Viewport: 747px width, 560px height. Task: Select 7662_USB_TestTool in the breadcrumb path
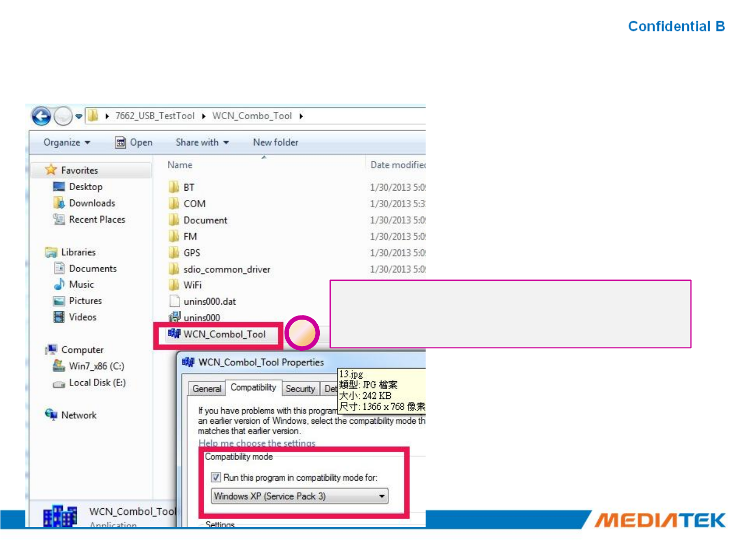[155, 116]
